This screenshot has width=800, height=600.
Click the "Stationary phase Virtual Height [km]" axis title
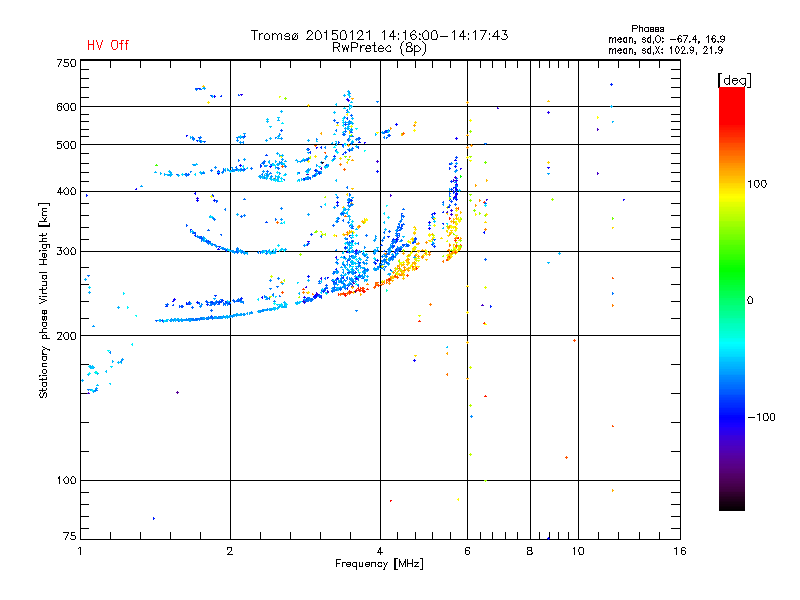[x=44, y=300]
